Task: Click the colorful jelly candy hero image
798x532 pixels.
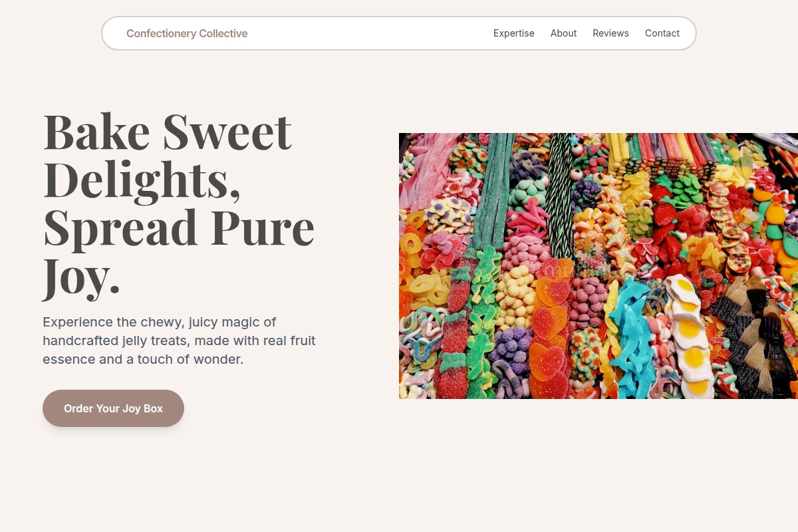Action: pos(598,266)
